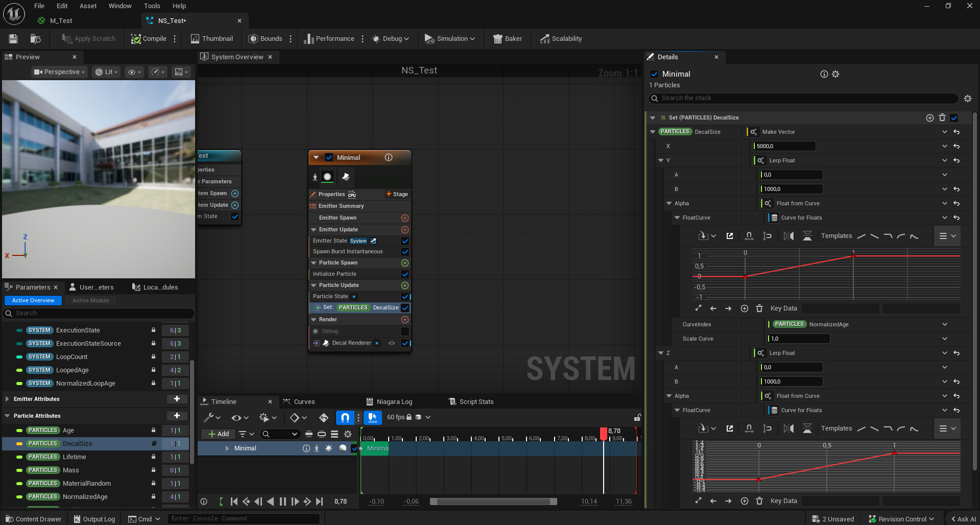Open the Tools menu
The image size is (980, 525).
pos(152,6)
